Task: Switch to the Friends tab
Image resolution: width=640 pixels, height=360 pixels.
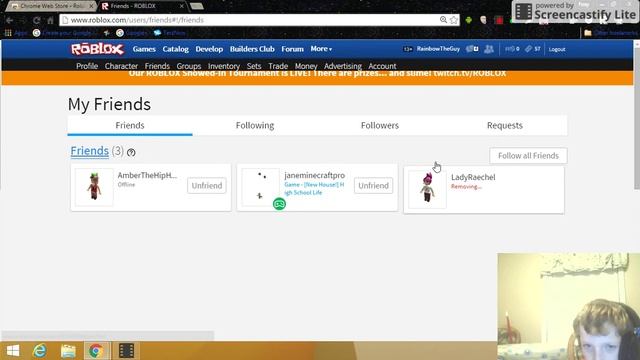Action: point(130,125)
